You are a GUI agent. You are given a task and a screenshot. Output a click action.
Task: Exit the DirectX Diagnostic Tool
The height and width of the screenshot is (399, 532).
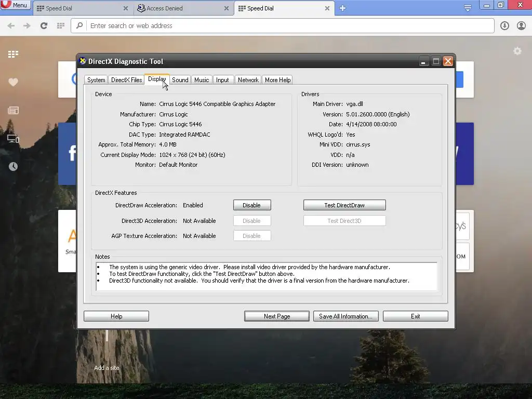pyautogui.click(x=416, y=316)
